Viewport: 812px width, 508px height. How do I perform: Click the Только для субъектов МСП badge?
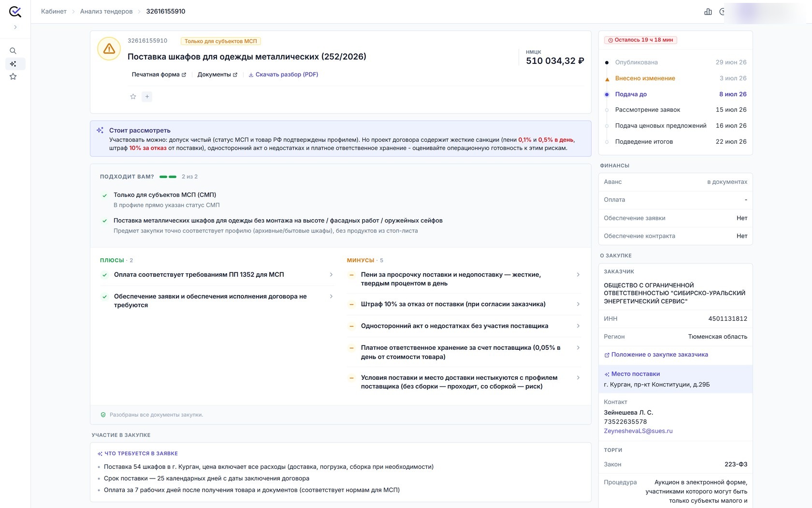tap(220, 41)
